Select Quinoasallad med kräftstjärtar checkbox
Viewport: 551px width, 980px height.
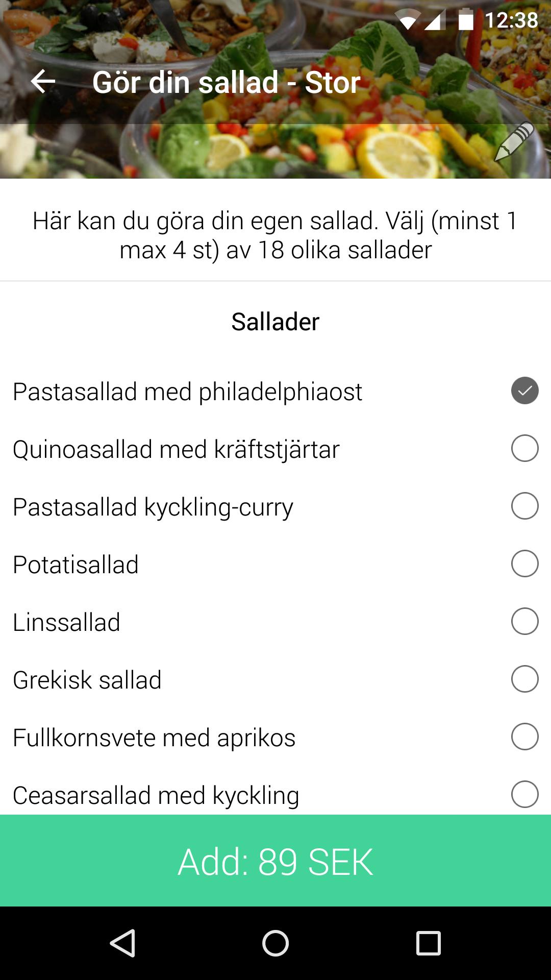point(524,449)
